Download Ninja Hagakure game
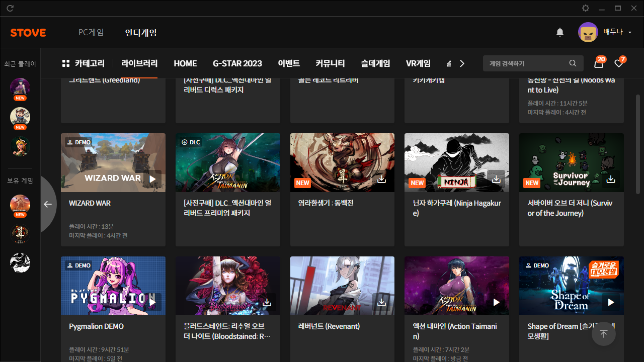Viewport: 644px width, 362px height. 496,179
